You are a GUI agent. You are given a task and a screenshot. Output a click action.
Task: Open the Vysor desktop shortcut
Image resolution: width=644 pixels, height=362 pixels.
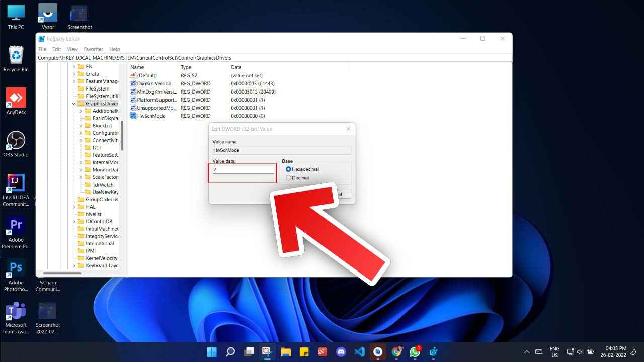48,17
